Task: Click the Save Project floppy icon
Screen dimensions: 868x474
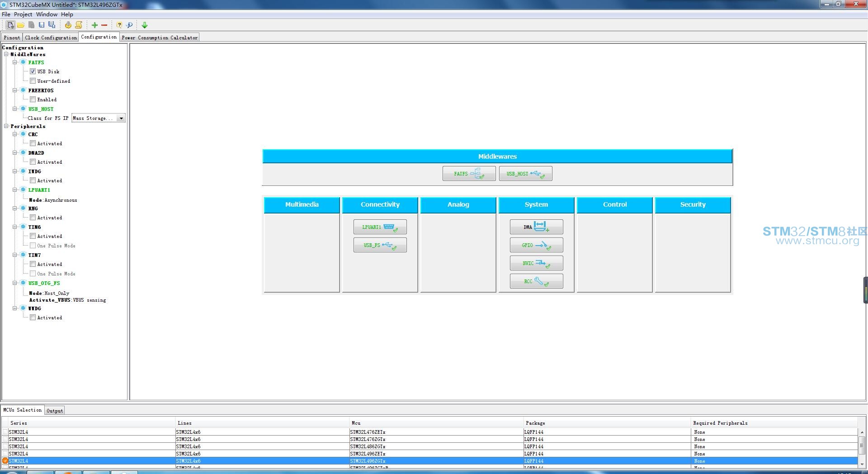Action: coord(42,25)
